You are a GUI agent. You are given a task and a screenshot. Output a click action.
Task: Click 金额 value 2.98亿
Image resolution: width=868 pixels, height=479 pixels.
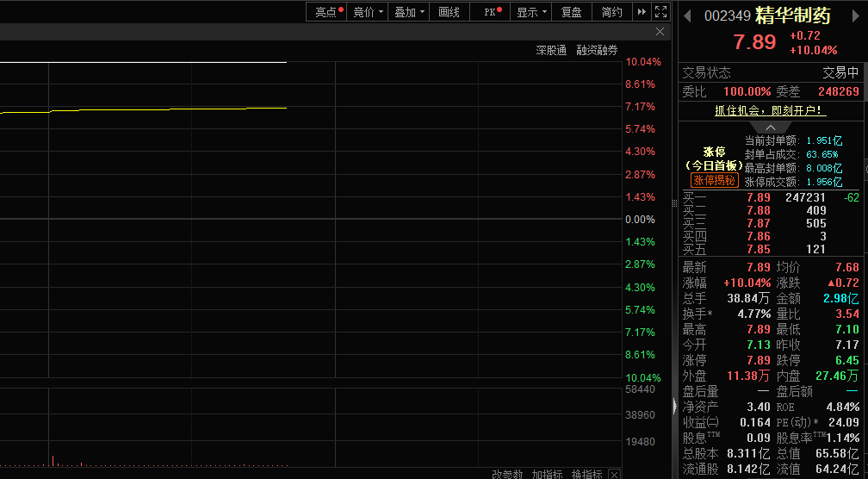[841, 298]
